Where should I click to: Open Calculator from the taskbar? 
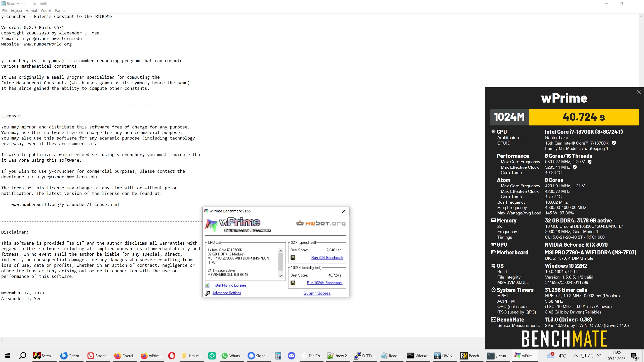click(x=278, y=356)
